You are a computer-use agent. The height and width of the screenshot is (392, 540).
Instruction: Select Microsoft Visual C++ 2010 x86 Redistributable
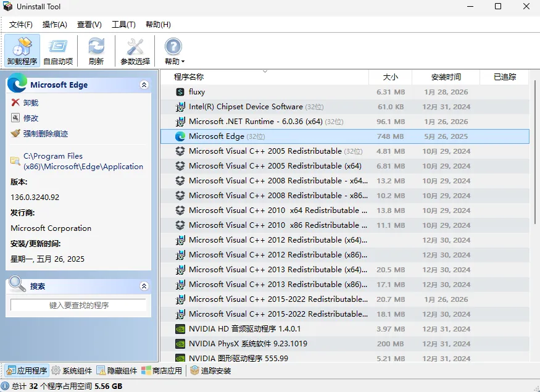pos(345,225)
